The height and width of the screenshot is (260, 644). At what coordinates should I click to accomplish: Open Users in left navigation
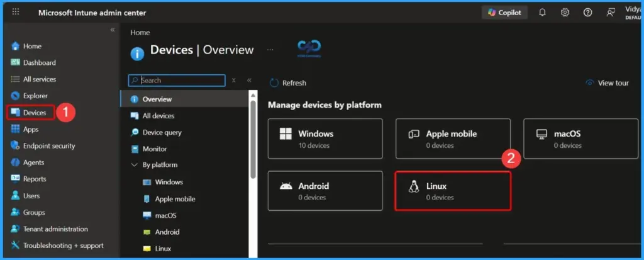click(x=25, y=196)
